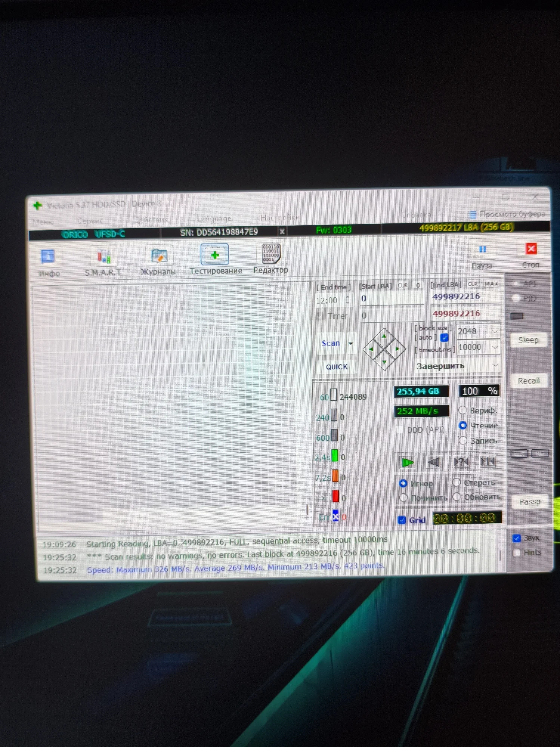Click the Sleep button
The height and width of the screenshot is (747, 560).
[x=528, y=340]
